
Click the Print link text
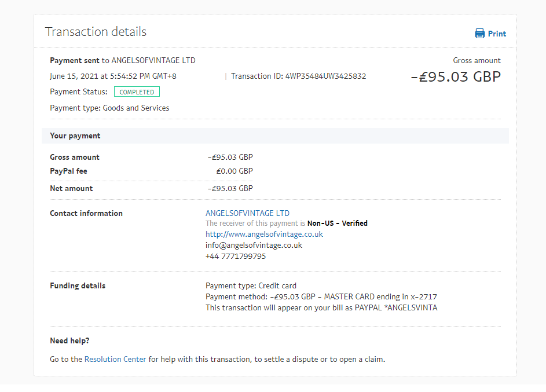[x=497, y=34]
